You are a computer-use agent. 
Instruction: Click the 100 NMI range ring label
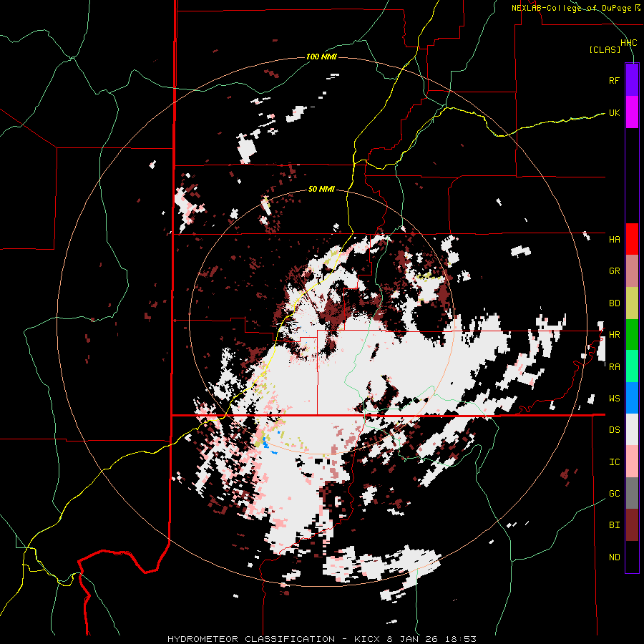(x=321, y=57)
